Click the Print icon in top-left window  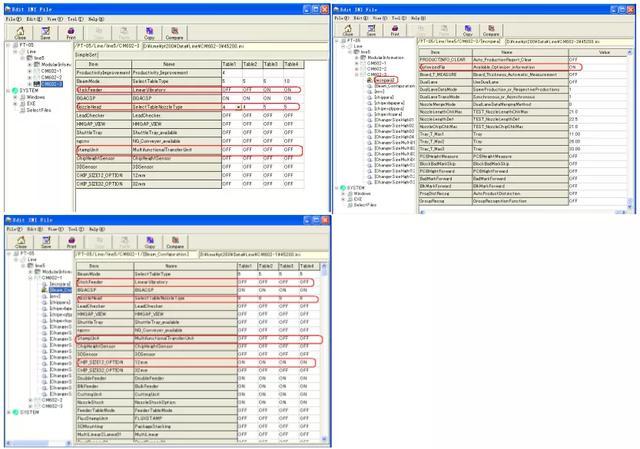click(x=71, y=33)
